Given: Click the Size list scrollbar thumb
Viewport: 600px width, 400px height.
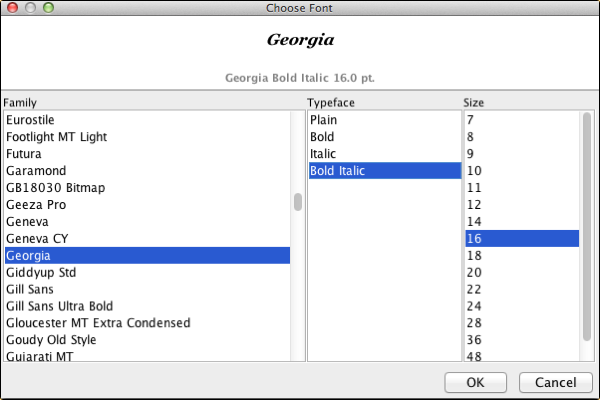Looking at the screenshot, I should [587, 226].
